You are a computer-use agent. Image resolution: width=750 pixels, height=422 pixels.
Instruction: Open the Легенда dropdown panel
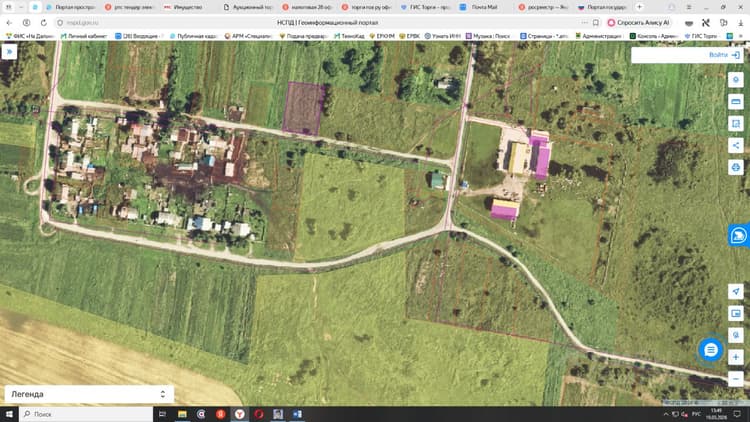(x=89, y=394)
